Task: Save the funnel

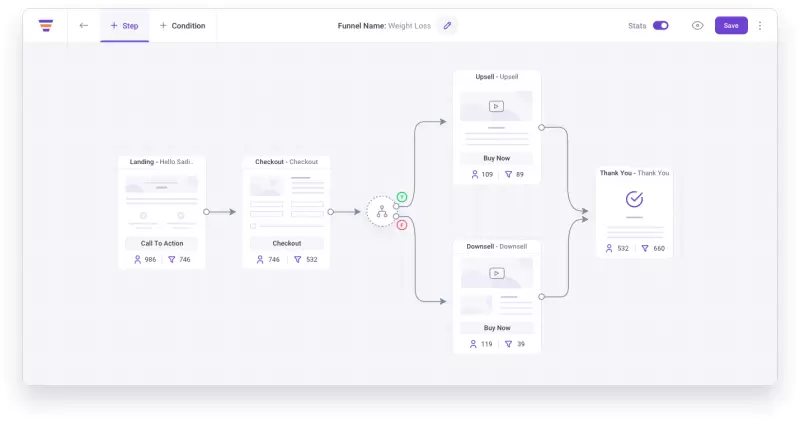Action: [731, 26]
